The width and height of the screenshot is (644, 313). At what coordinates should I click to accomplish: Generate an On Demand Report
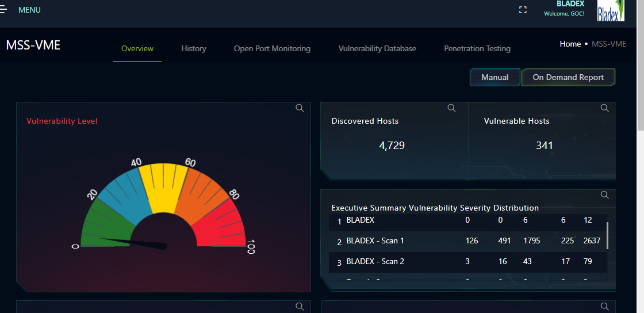(x=568, y=77)
